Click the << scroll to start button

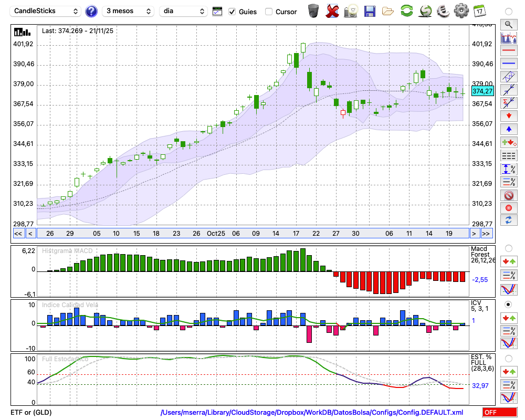coord(18,234)
